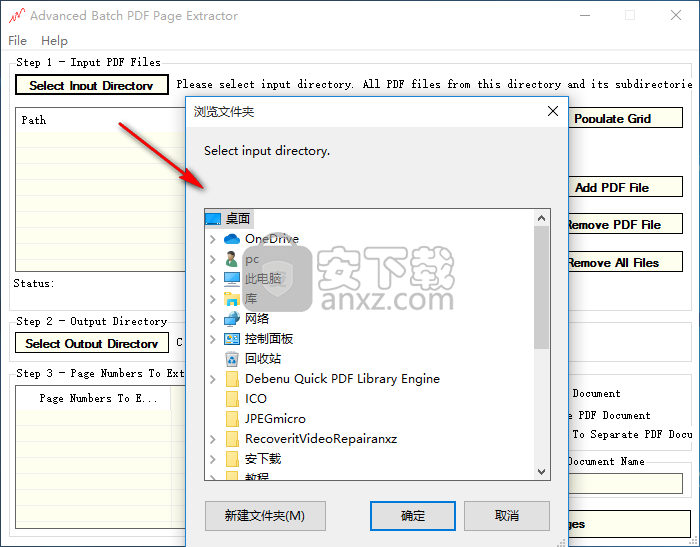Click the app logo in title bar
Screen dimensions: 700x547
pyautogui.click(x=17, y=16)
